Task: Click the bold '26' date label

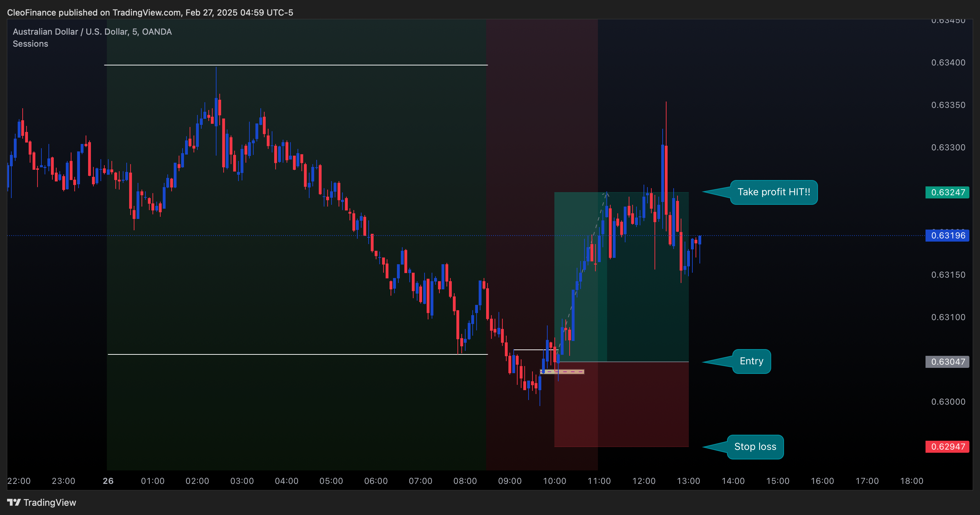Action: (108, 481)
